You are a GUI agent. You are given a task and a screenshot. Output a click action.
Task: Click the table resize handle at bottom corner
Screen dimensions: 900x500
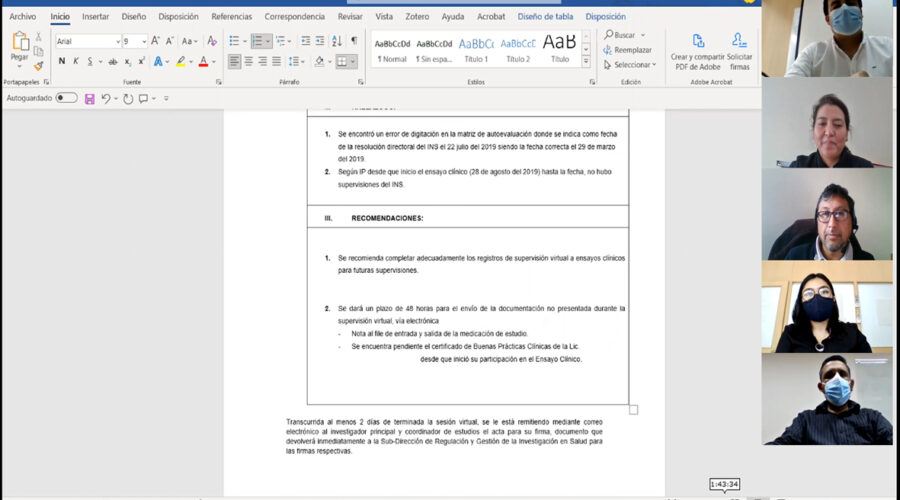point(634,410)
